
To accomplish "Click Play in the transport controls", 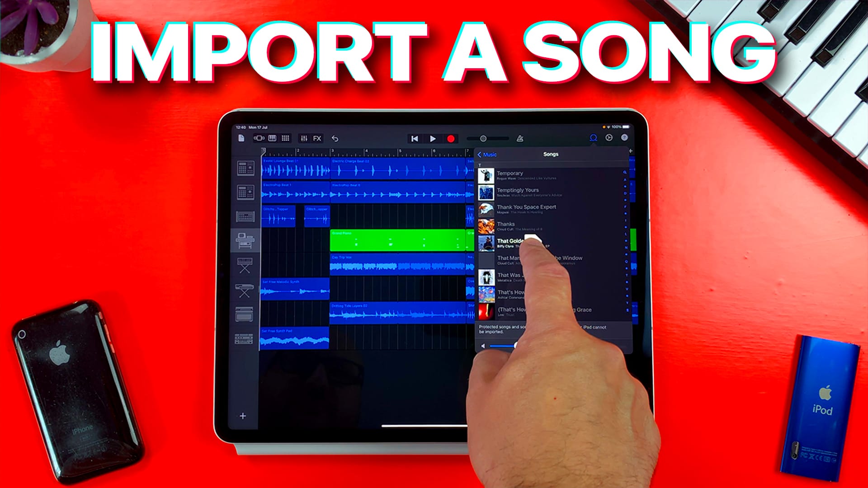I will tap(433, 138).
